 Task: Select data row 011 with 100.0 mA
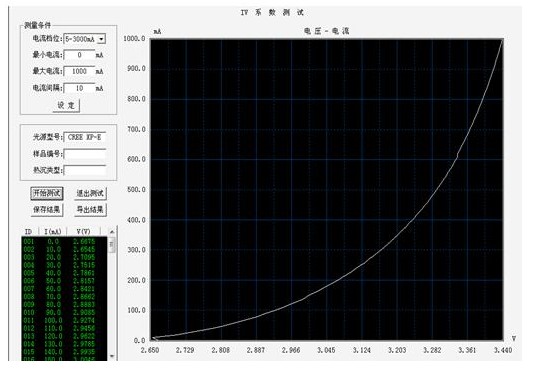[64, 320]
